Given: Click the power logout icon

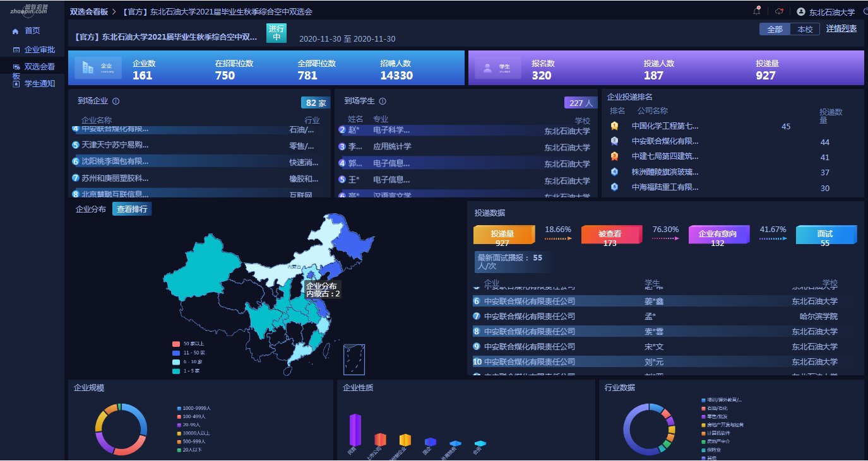Looking at the screenshot, I should click(x=865, y=11).
